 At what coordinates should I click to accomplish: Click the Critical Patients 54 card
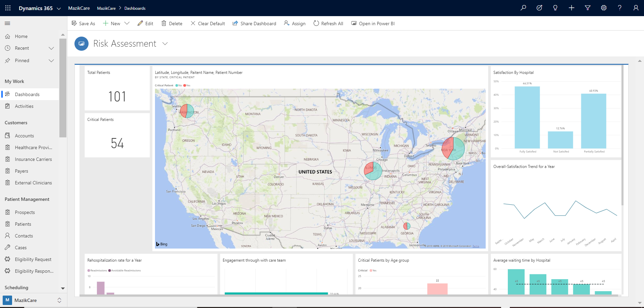(117, 135)
